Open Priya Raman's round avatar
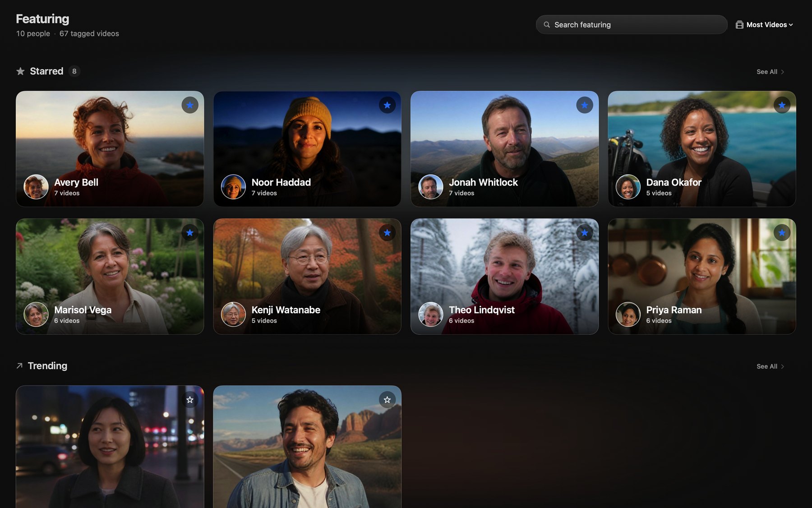812x508 pixels. pyautogui.click(x=628, y=314)
